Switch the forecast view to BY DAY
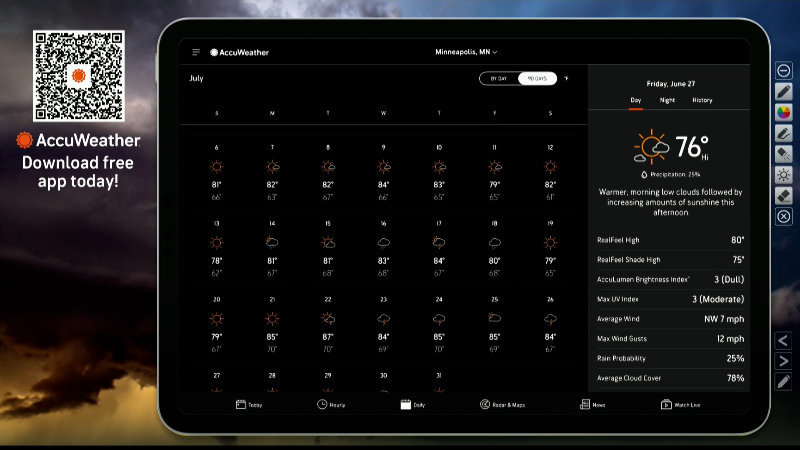Screen dimensions: 800x450 click(498, 79)
